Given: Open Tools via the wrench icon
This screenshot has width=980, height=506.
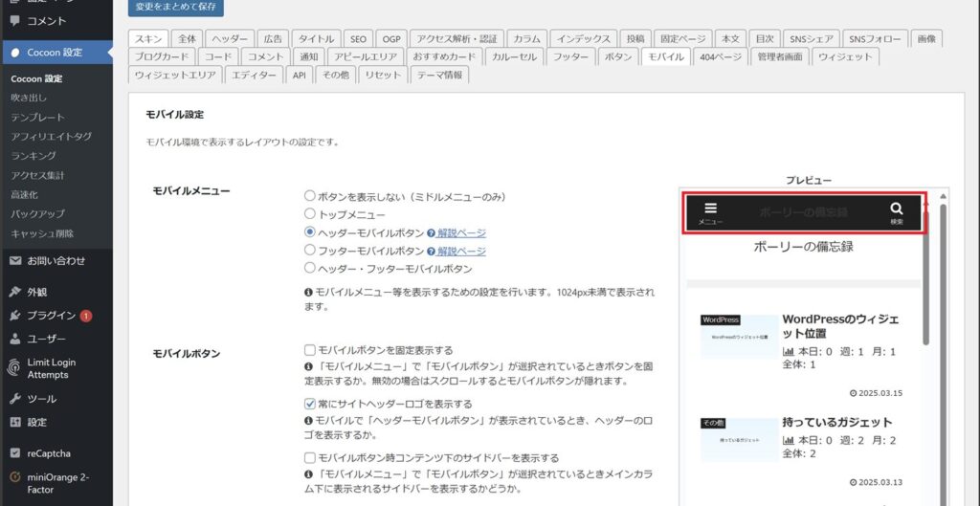Looking at the screenshot, I should tap(15, 398).
